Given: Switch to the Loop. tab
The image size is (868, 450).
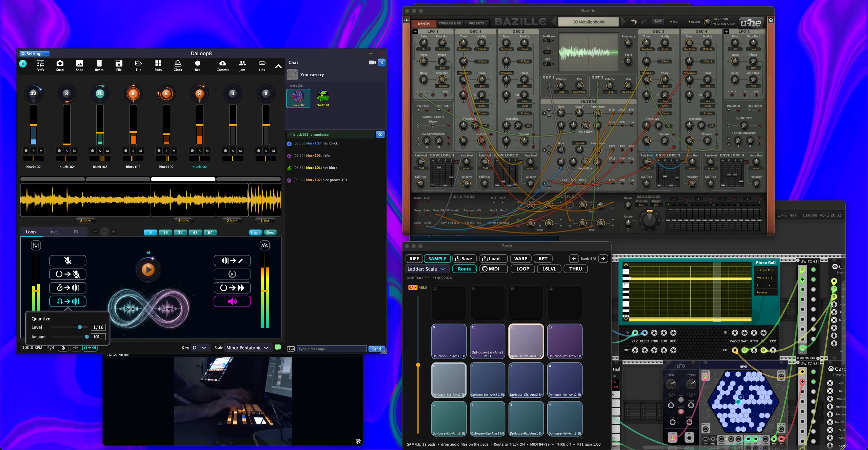Looking at the screenshot, I should point(31,232).
